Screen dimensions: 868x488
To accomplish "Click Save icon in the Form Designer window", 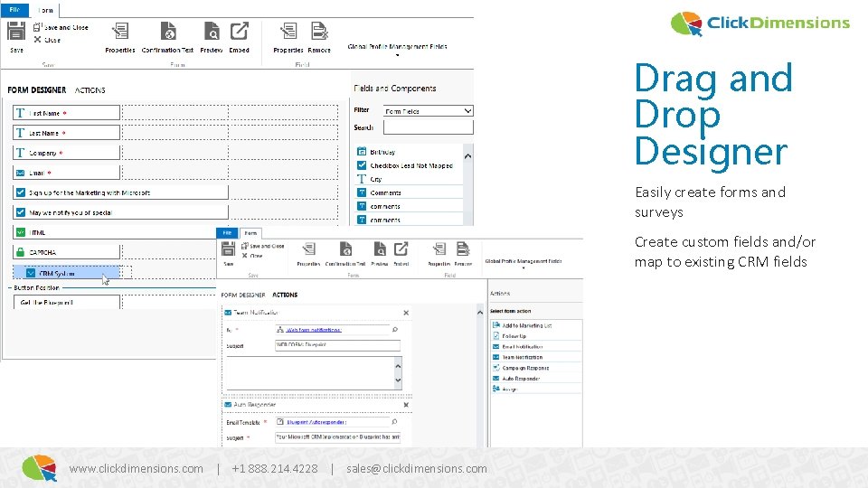I will [x=16, y=31].
